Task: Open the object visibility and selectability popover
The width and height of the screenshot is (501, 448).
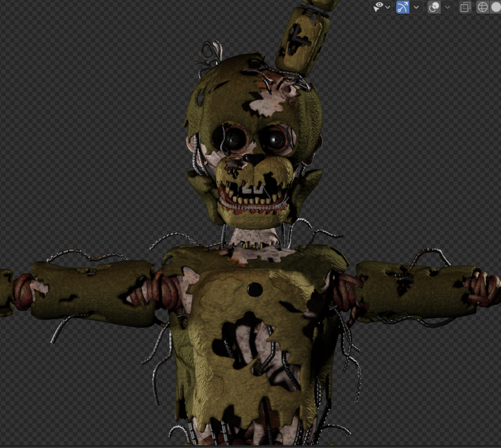Action: click(381, 7)
